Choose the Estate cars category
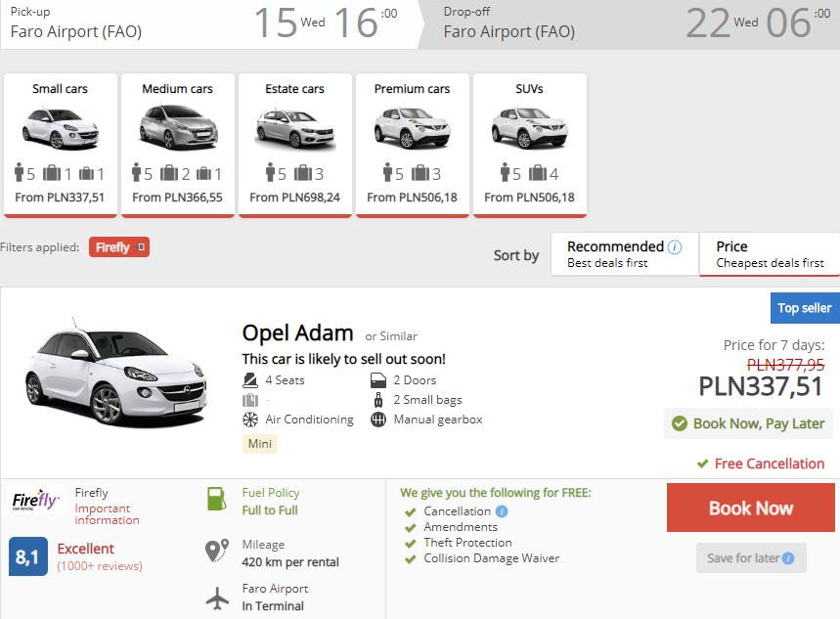Screen dimensions: 840x619 (294, 144)
